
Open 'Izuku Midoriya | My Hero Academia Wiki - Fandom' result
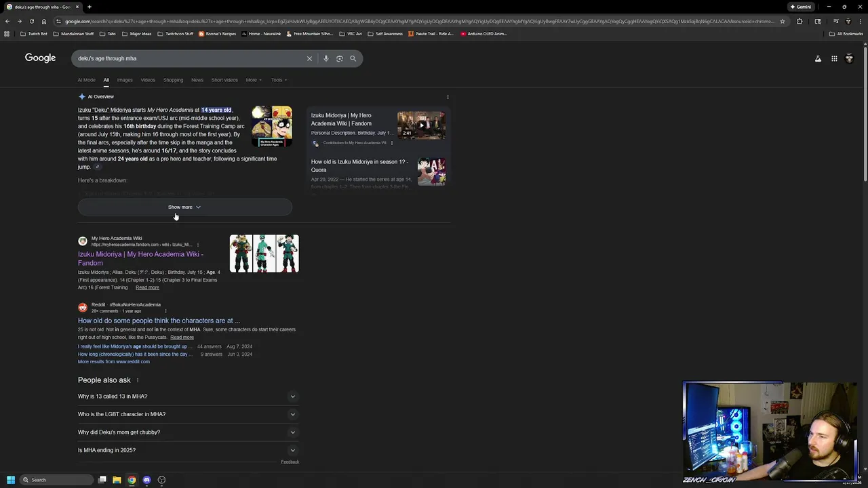point(140,258)
